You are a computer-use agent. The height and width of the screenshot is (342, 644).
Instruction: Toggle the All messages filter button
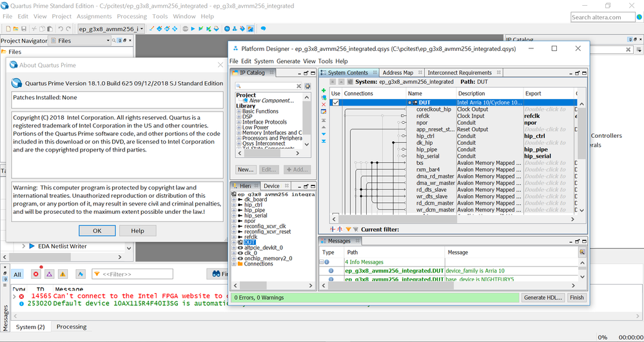(x=17, y=274)
